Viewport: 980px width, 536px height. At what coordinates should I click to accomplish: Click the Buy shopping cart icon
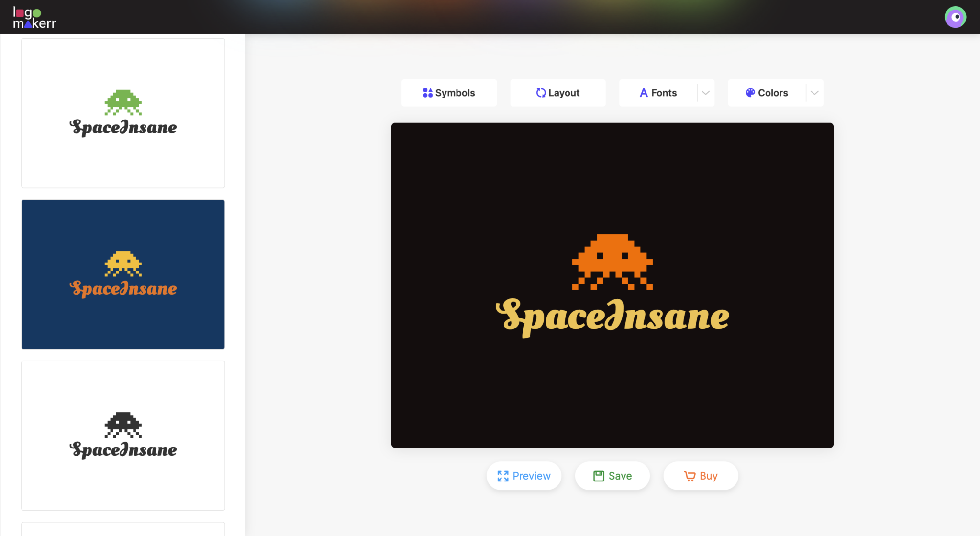point(690,476)
